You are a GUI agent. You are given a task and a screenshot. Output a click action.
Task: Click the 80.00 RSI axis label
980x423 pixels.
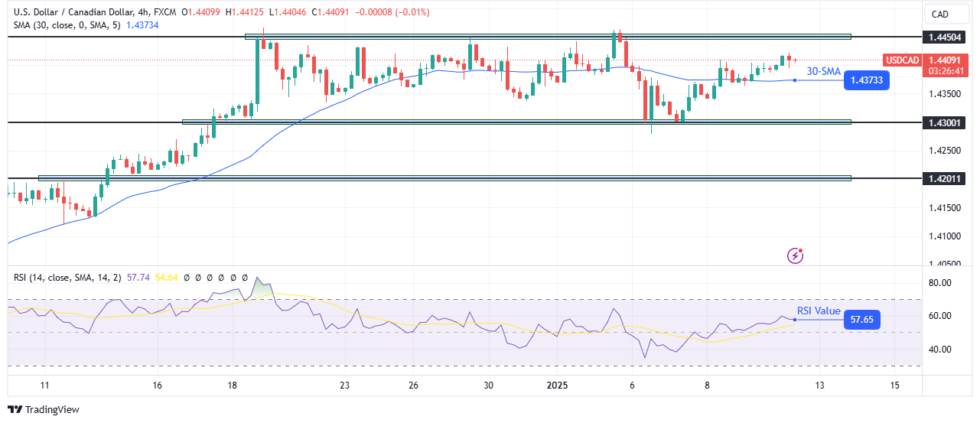pos(939,283)
